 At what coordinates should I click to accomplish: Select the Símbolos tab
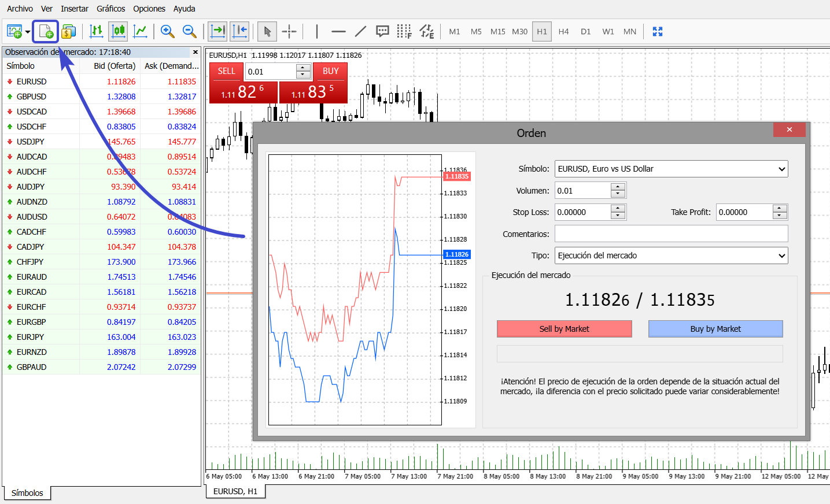pos(27,493)
